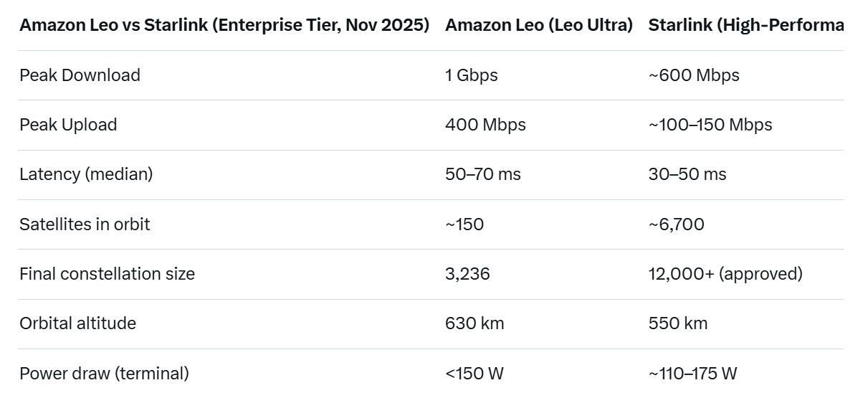This screenshot has height=398, width=868.
Task: Click the "Amazon Leo (Leo Ultra)" column header
Action: (538, 25)
